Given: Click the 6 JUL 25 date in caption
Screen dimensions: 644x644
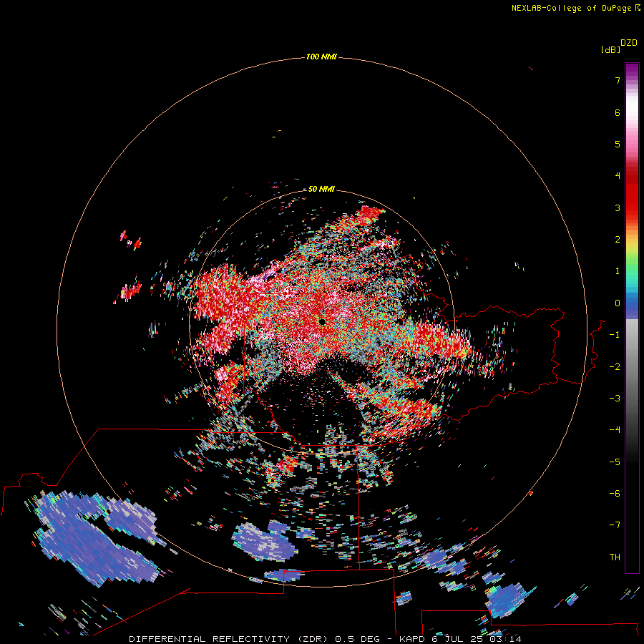Looking at the screenshot, I should click(458, 639).
